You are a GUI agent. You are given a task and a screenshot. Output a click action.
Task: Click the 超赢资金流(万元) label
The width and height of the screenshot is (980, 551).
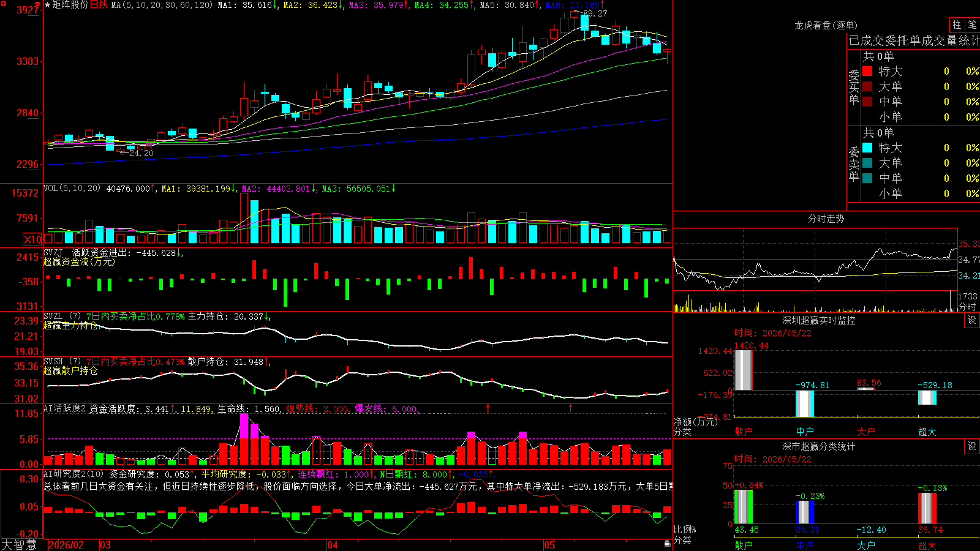79,261
